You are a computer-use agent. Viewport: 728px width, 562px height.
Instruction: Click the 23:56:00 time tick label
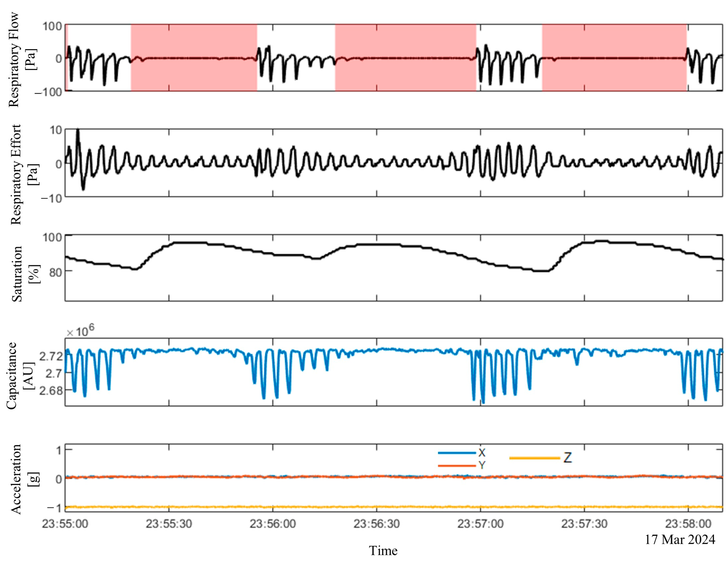click(x=273, y=524)
